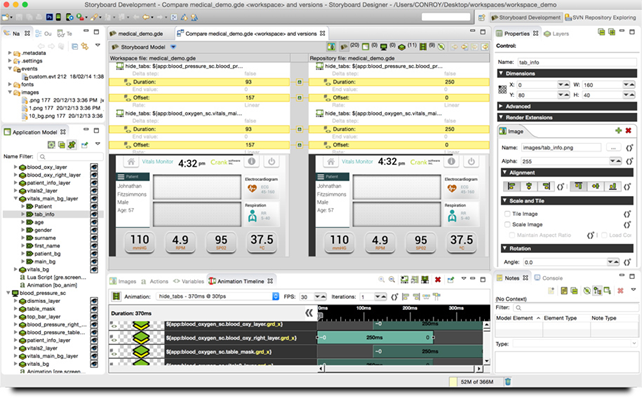Click the 37.5 temperature button in right preview
642x398 pixels.
click(x=461, y=242)
